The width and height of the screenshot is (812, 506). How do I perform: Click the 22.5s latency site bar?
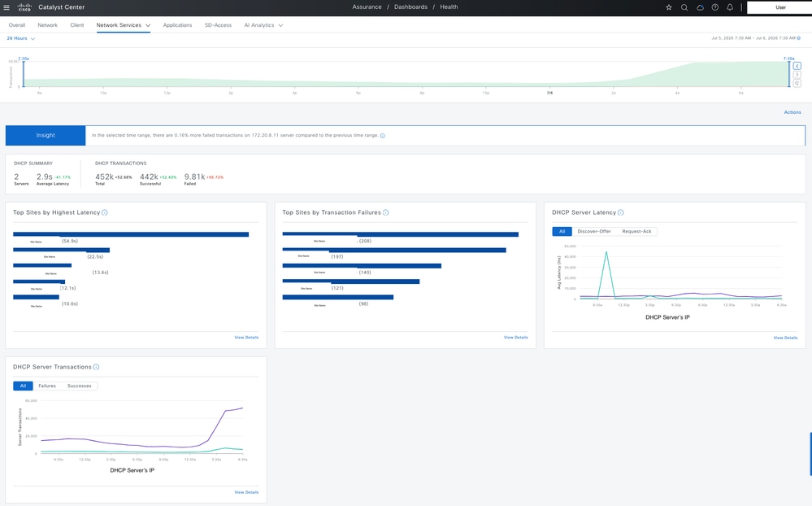pos(61,250)
